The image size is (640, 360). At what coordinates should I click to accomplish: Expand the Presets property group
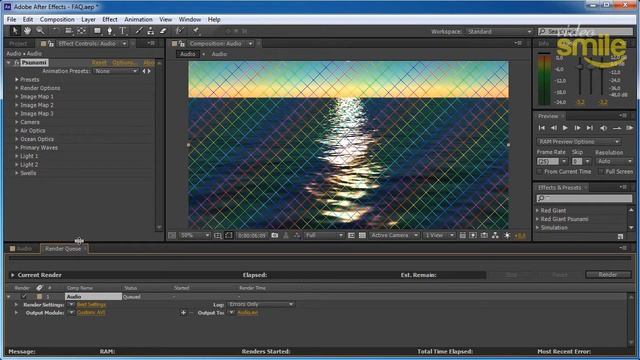coord(17,80)
